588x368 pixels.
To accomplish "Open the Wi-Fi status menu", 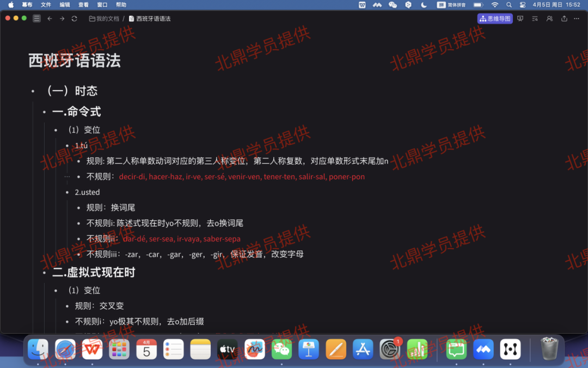I will 494,5.
